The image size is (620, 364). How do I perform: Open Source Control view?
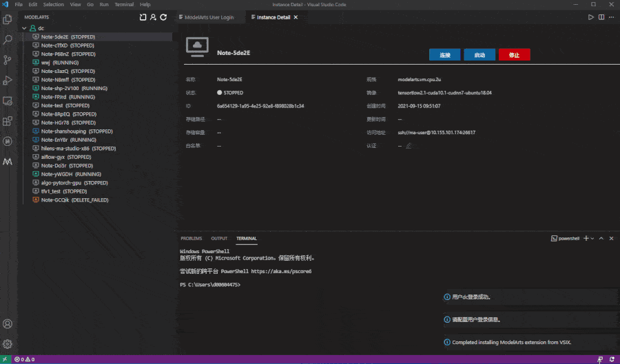[8, 60]
